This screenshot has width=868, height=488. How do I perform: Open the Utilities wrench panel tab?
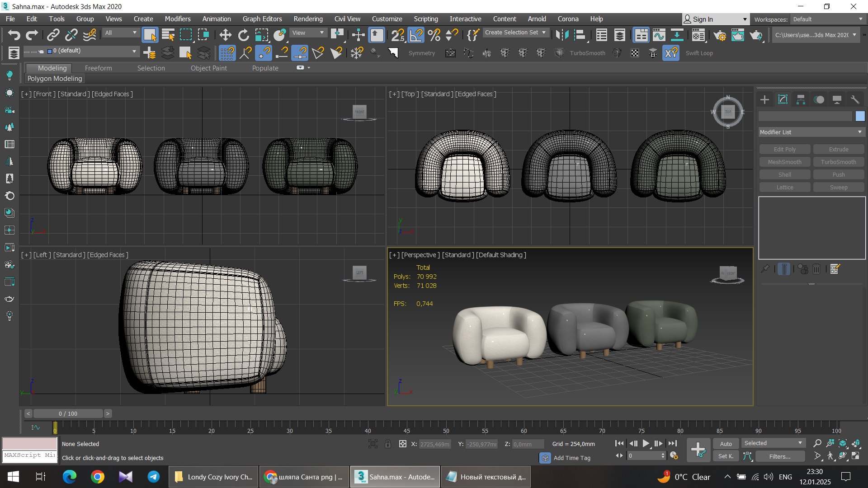coord(854,99)
